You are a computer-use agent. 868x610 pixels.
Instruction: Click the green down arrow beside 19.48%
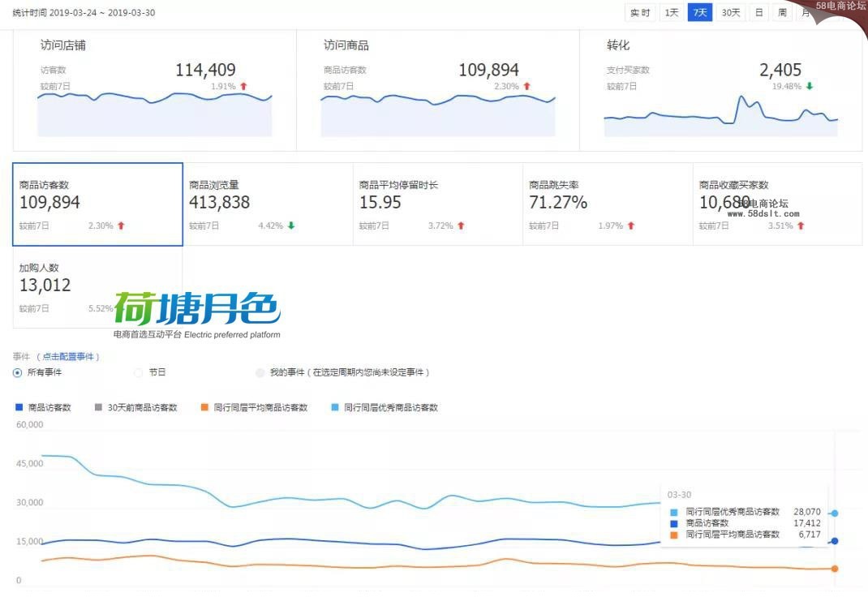[810, 86]
